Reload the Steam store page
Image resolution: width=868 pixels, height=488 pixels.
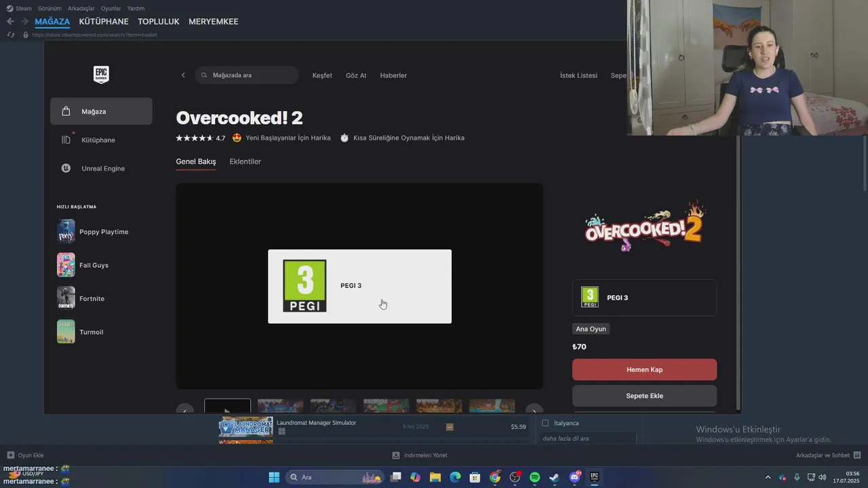tap(10, 35)
